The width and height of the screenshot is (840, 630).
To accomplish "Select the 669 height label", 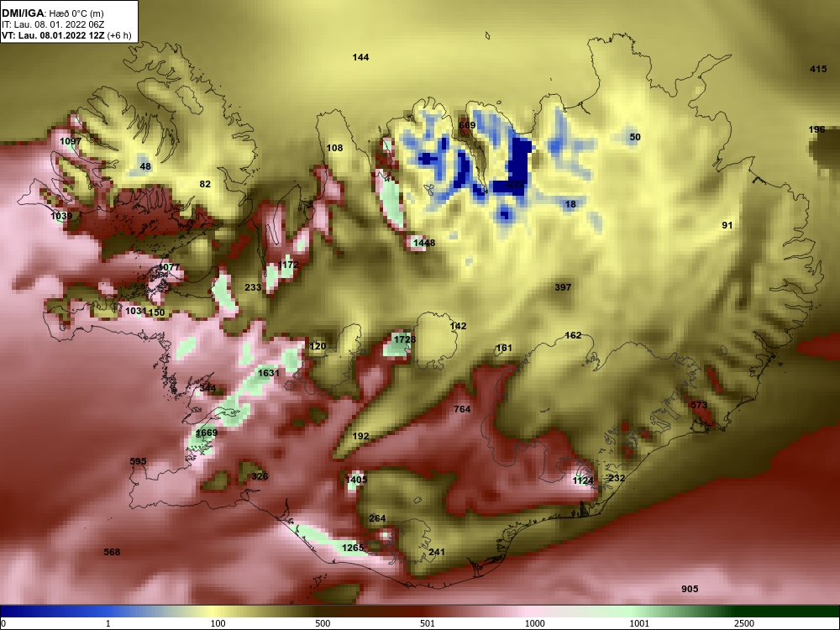I will (x=467, y=125).
